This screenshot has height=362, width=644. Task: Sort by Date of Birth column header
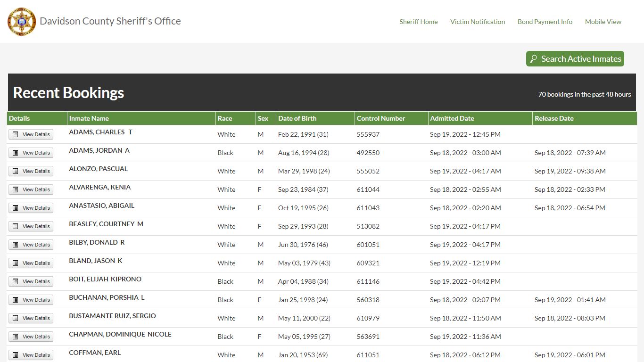315,118
